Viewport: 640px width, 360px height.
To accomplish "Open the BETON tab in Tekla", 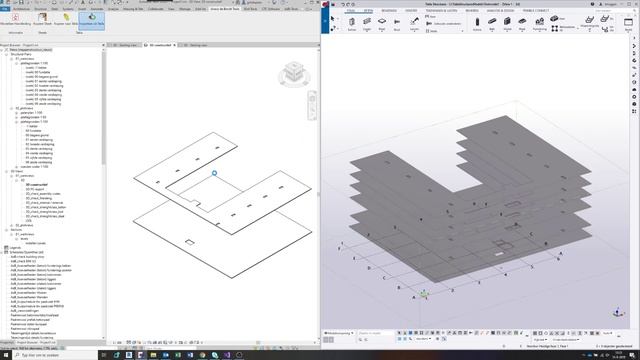I will 368,11.
